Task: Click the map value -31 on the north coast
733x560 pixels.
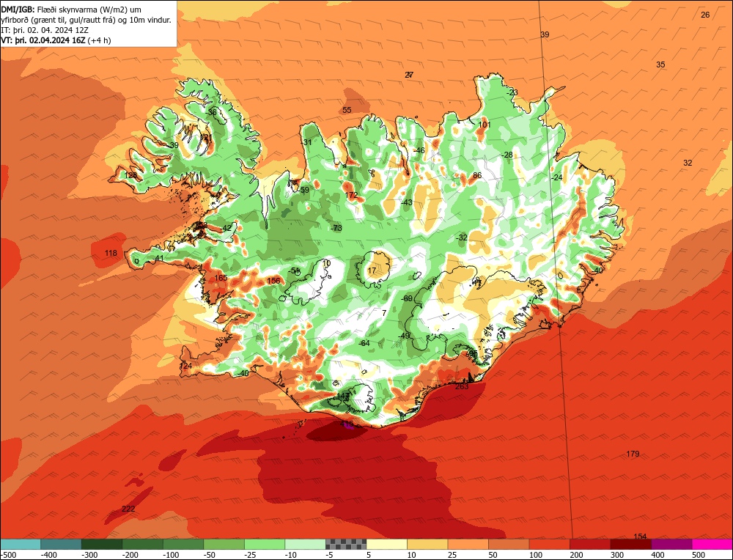Action: click(x=306, y=143)
